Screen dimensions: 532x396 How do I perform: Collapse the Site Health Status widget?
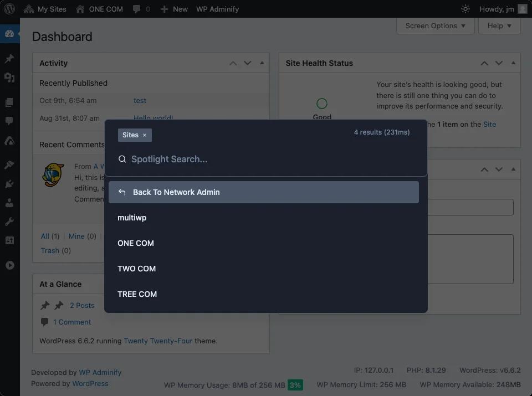click(x=513, y=63)
